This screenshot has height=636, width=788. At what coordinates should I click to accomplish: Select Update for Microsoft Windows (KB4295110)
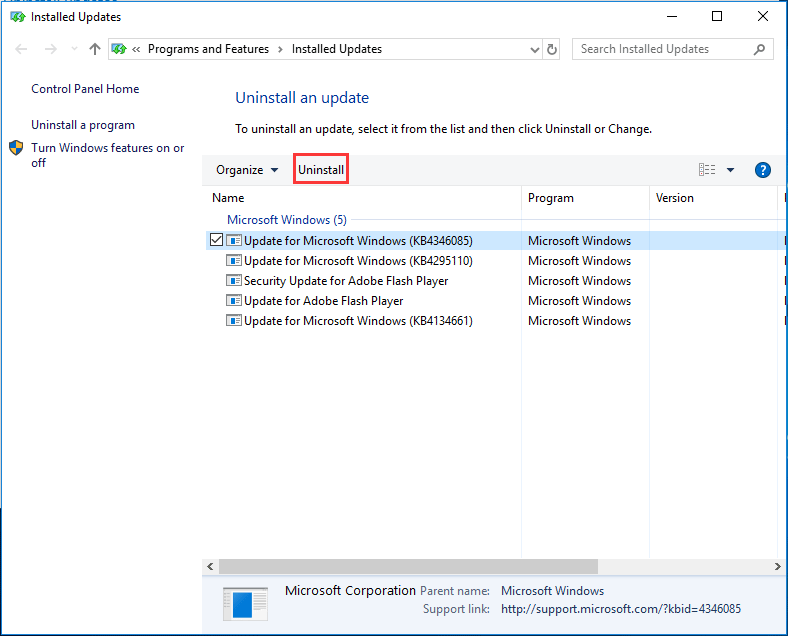(x=358, y=261)
